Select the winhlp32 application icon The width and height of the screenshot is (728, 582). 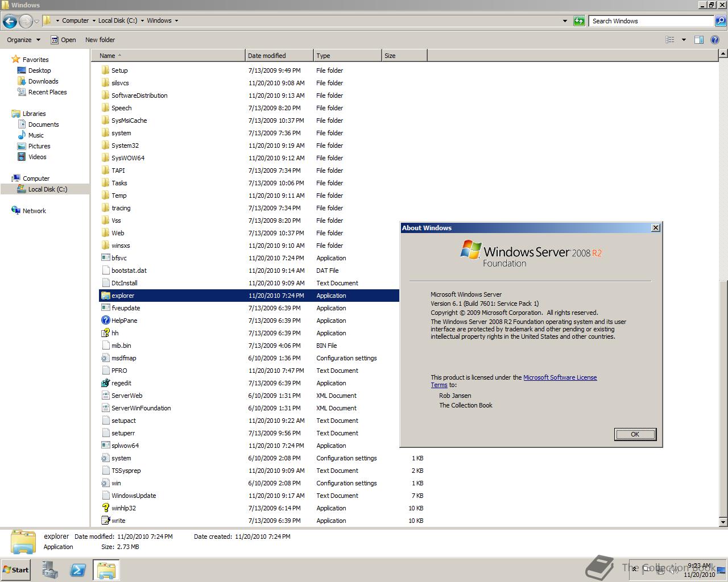click(105, 508)
